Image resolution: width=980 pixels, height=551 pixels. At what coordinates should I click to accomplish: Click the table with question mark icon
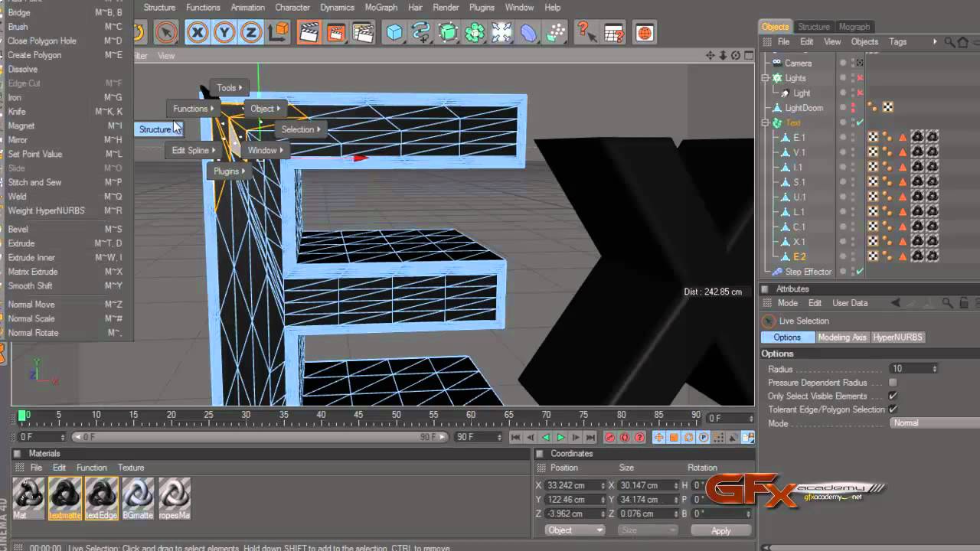click(x=614, y=32)
